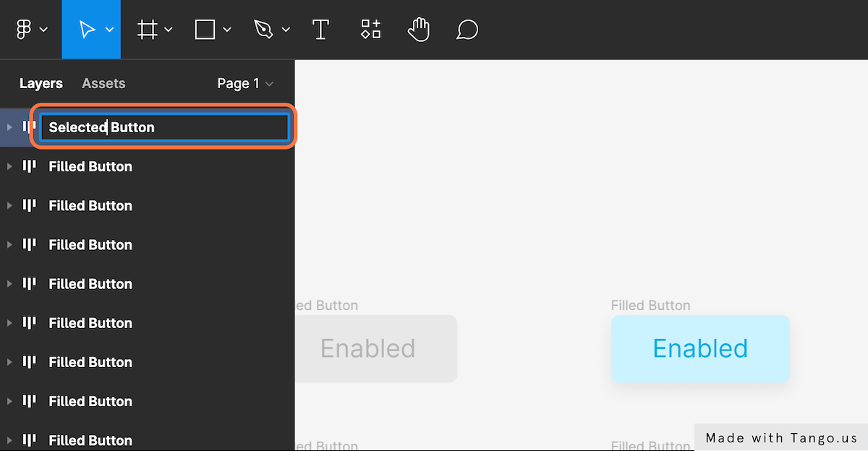The height and width of the screenshot is (451, 868).
Task: Select the Filled Button layer directly under Selected Button
Action: click(x=147, y=166)
